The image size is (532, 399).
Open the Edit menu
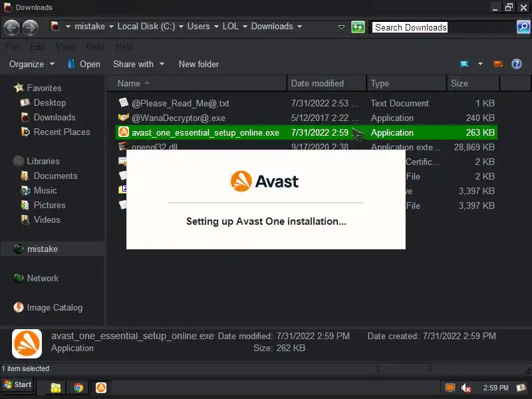point(37,47)
